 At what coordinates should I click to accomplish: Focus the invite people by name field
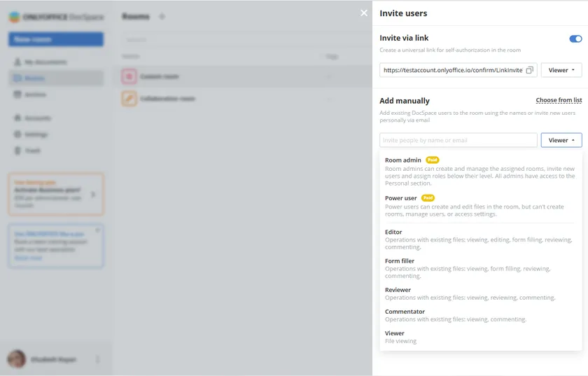coord(458,140)
